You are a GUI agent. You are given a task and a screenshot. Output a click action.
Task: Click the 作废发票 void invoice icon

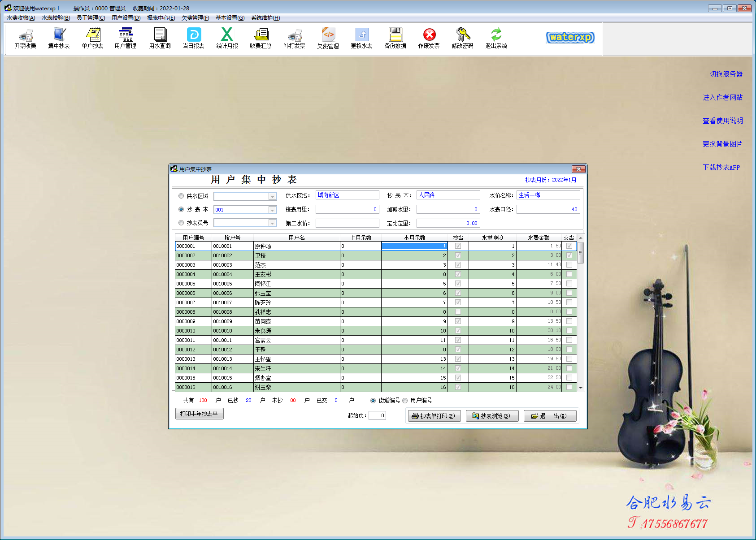429,38
